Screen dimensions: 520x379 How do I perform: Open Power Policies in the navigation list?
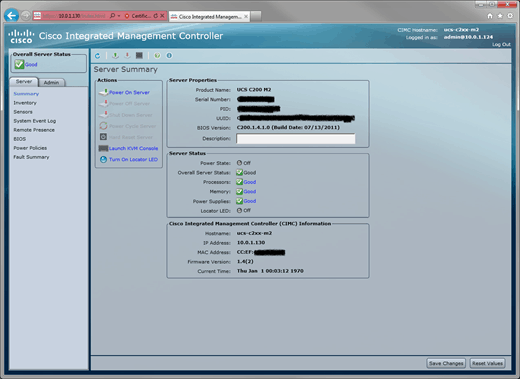[30, 148]
